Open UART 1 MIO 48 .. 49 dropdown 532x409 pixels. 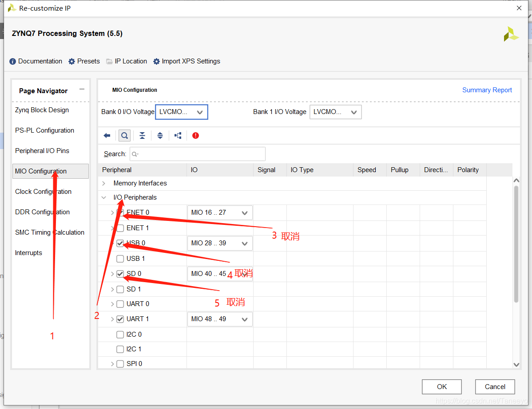pos(220,319)
